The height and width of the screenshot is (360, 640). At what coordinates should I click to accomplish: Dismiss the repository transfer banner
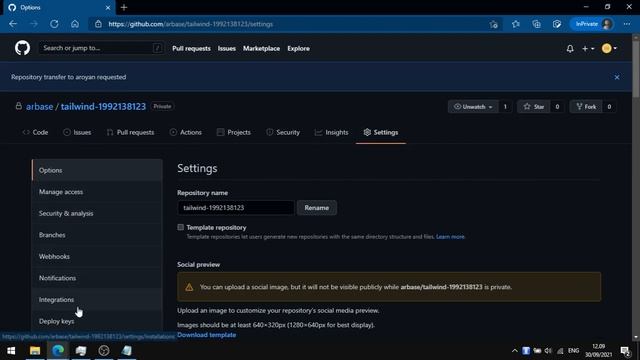(617, 77)
